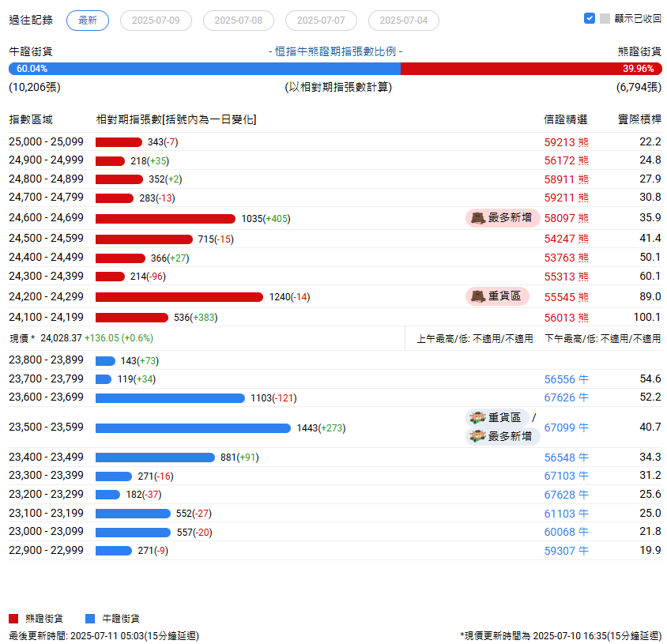
Task: Click the blue bar for 23,500 - 23,599
Action: [x=193, y=428]
